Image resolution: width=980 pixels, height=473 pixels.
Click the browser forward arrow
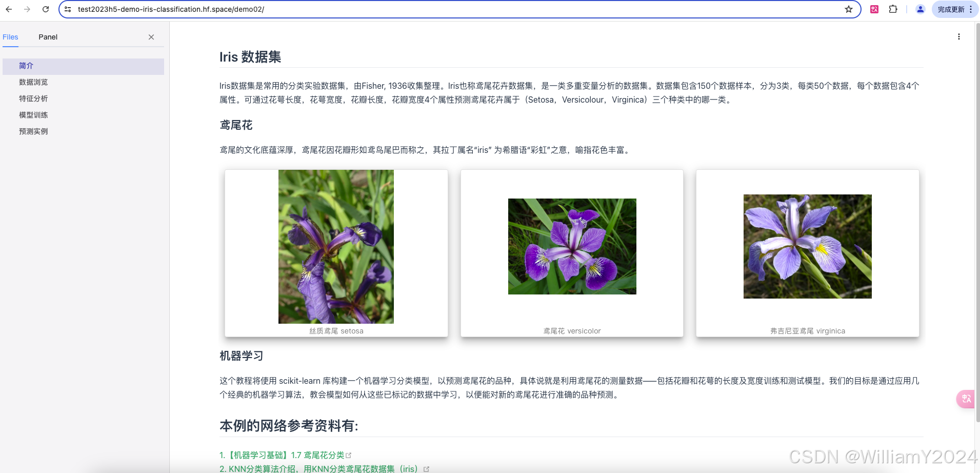(x=27, y=9)
